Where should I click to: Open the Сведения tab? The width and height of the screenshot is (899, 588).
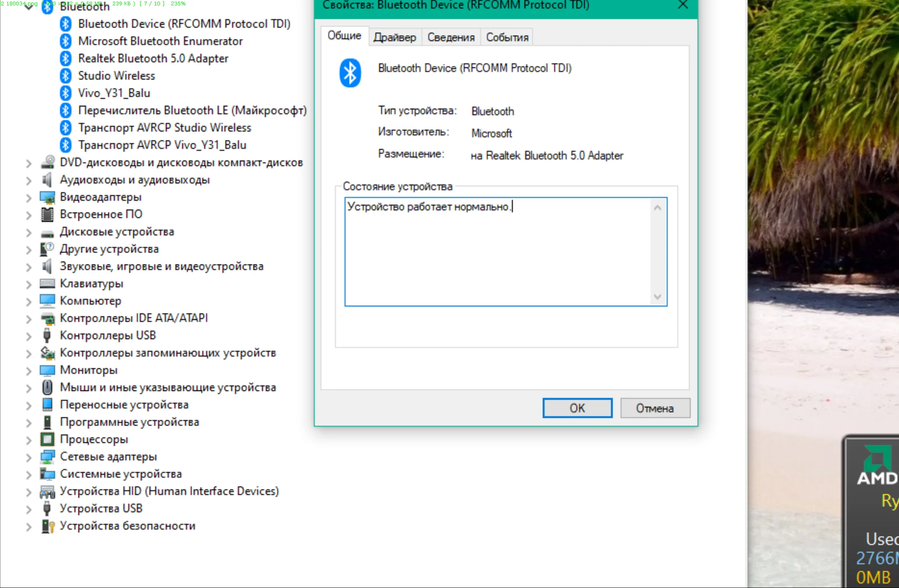coord(451,37)
